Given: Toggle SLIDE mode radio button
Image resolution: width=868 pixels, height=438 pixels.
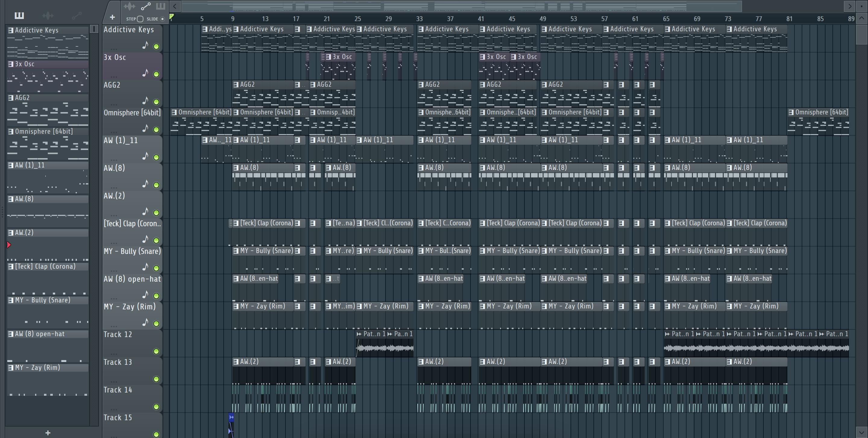Looking at the screenshot, I should [x=162, y=19].
